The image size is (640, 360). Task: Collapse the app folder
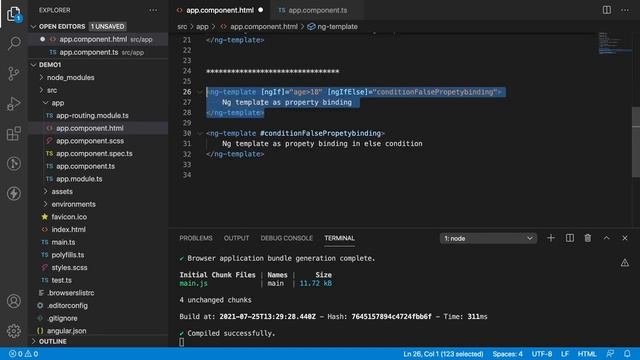(45, 103)
